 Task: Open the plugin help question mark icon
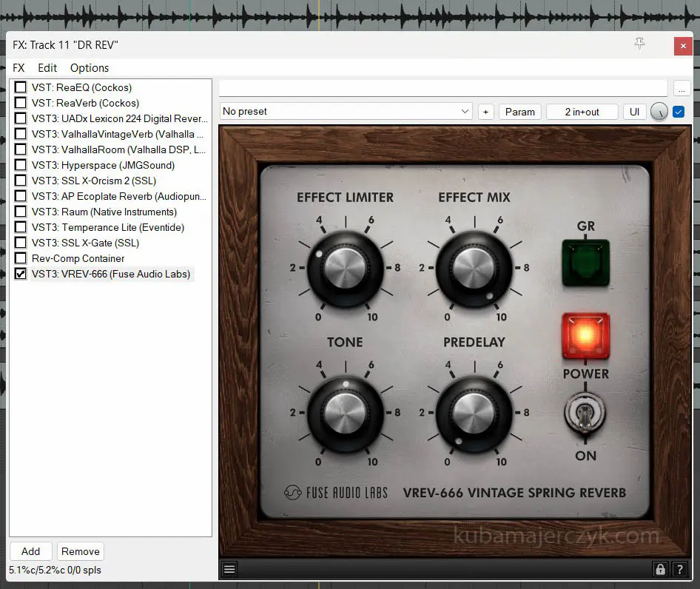[679, 569]
